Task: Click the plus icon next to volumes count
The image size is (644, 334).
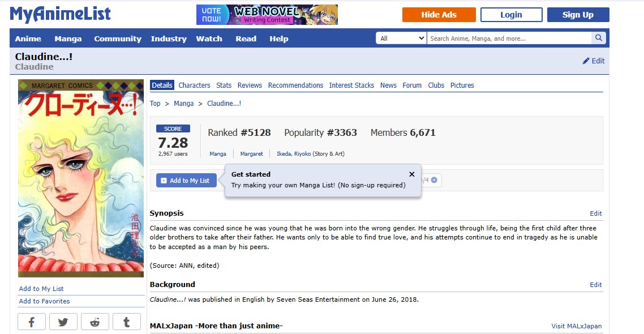Action: pos(434,180)
